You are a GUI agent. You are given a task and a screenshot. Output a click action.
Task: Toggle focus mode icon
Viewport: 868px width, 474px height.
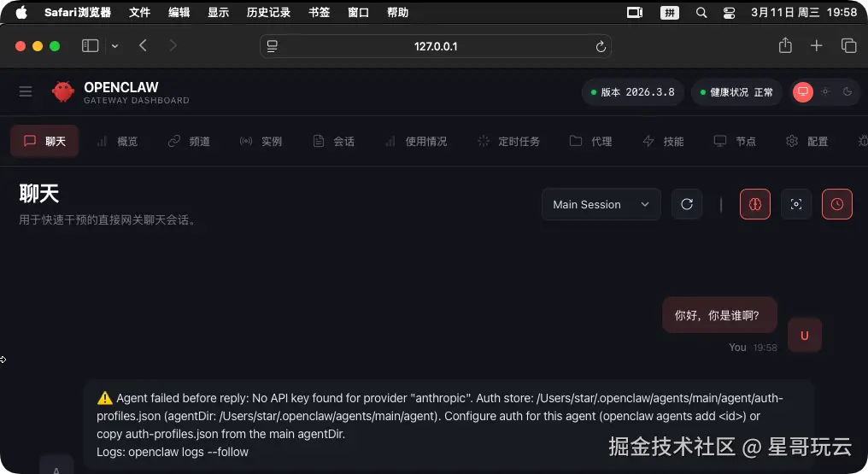click(796, 204)
